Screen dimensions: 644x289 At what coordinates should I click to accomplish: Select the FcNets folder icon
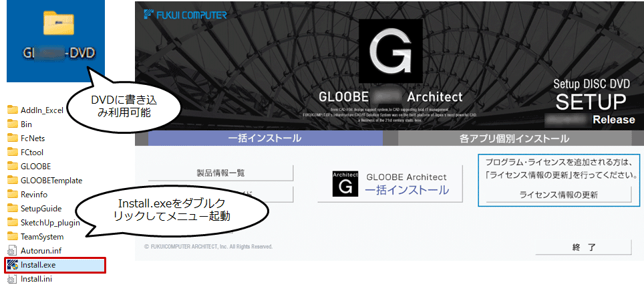[x=13, y=138]
